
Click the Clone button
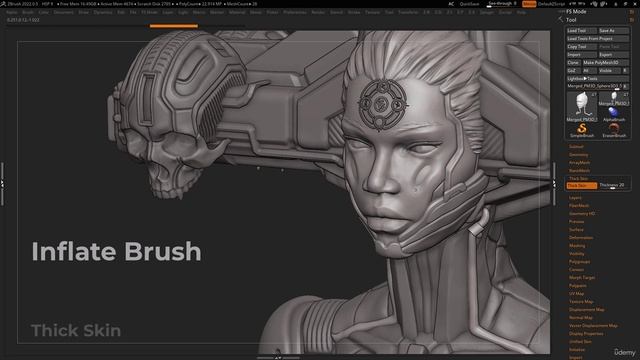573,62
